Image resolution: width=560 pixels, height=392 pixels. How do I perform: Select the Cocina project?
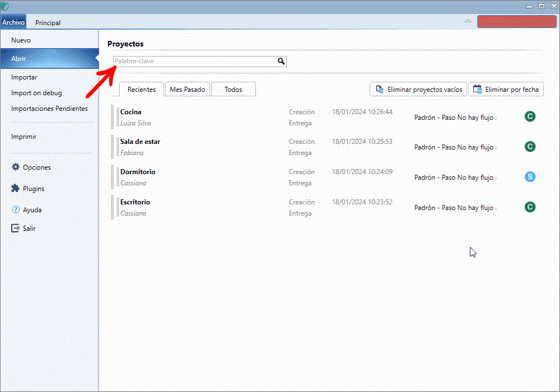(x=130, y=112)
